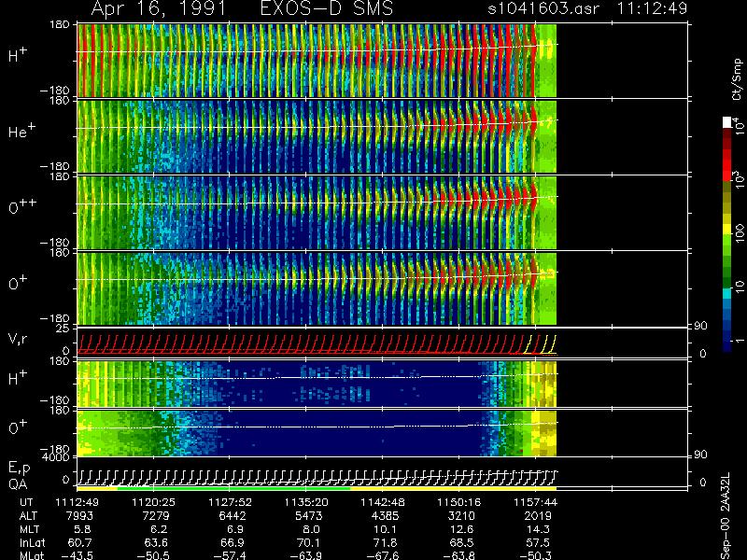
Task: Click the '25' tick of V,r axis
Action: click(x=64, y=329)
